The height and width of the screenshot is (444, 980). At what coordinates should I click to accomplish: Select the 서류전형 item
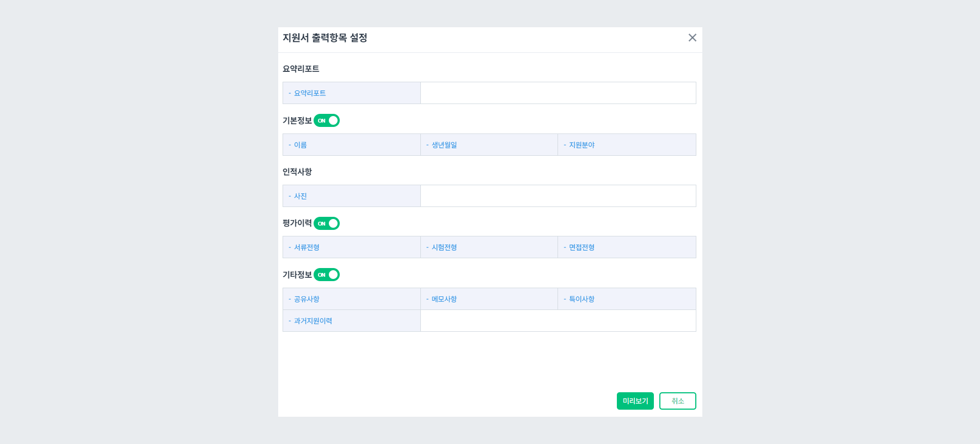(351, 247)
